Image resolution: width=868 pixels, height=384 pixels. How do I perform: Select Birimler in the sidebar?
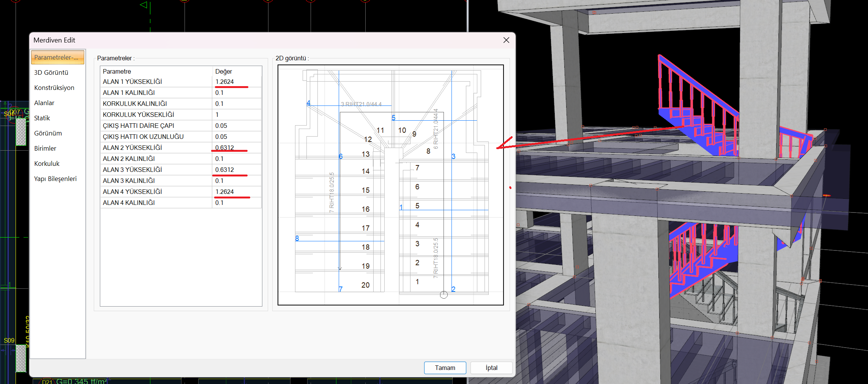pos(45,148)
